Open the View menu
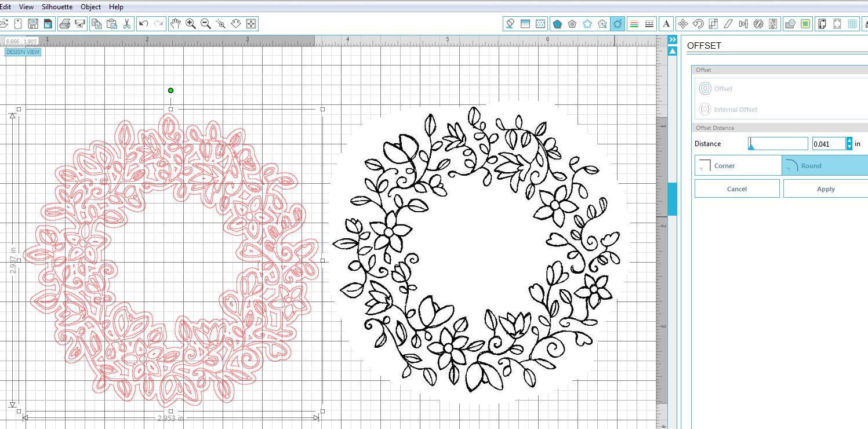Image resolution: width=868 pixels, height=429 pixels. (26, 7)
